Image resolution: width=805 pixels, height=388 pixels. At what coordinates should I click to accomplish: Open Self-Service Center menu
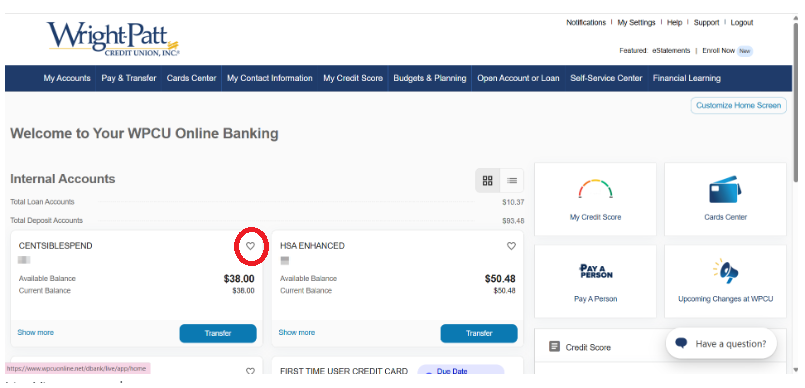(x=606, y=78)
